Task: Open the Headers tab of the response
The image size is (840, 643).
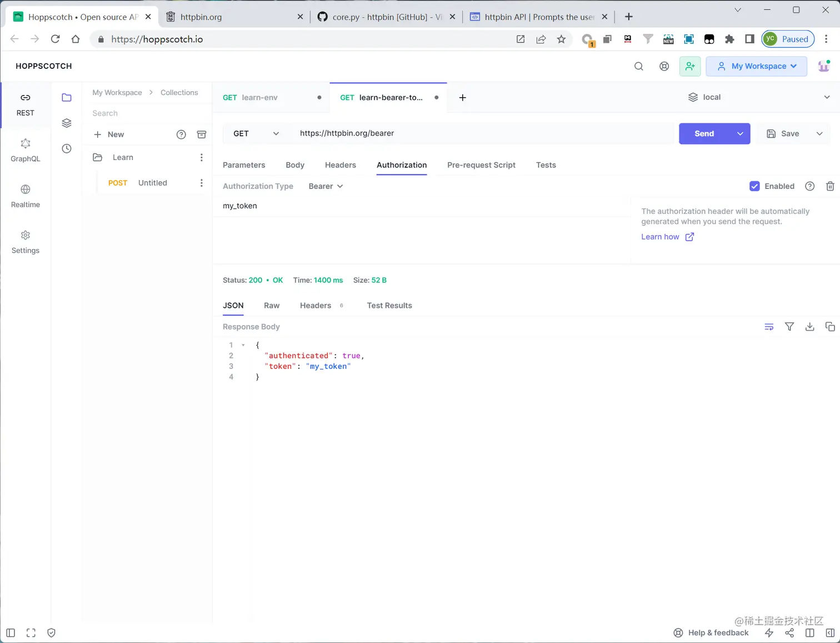Action: coord(315,305)
